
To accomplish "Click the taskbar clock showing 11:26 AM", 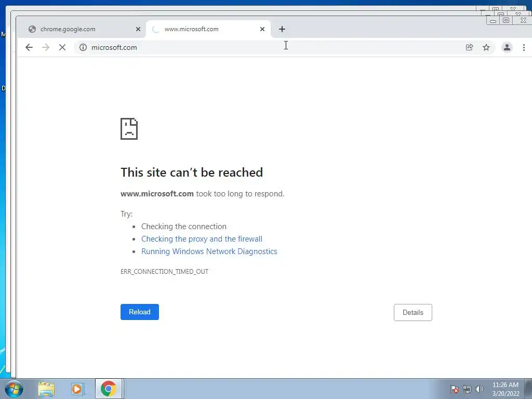I will (x=505, y=389).
